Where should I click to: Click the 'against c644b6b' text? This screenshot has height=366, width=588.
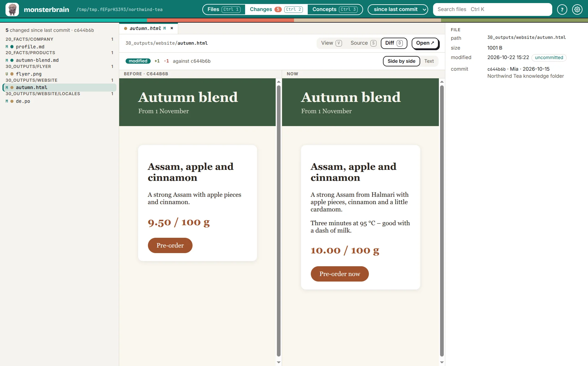tap(192, 61)
